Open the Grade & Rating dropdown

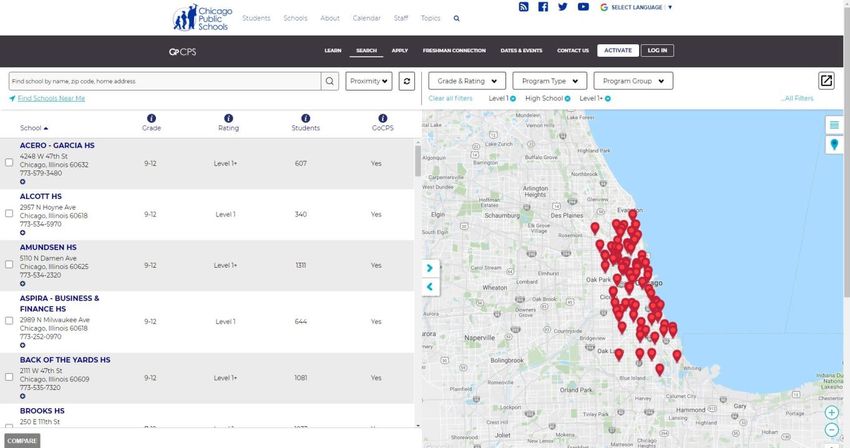(467, 81)
